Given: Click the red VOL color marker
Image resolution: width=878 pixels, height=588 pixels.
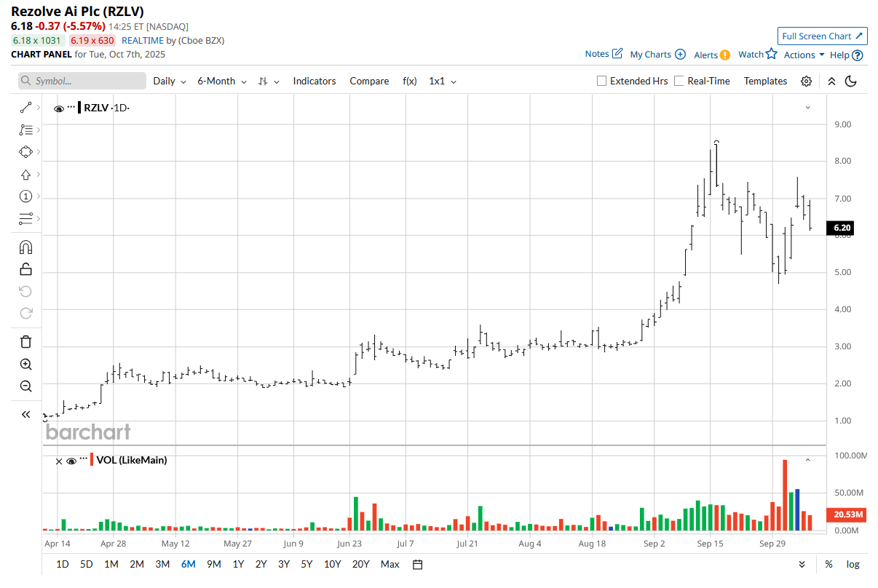Looking at the screenshot, I should click(x=92, y=460).
